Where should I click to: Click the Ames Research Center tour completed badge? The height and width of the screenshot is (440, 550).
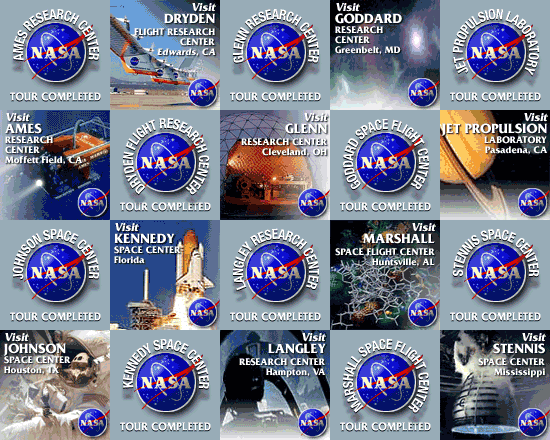55,55
